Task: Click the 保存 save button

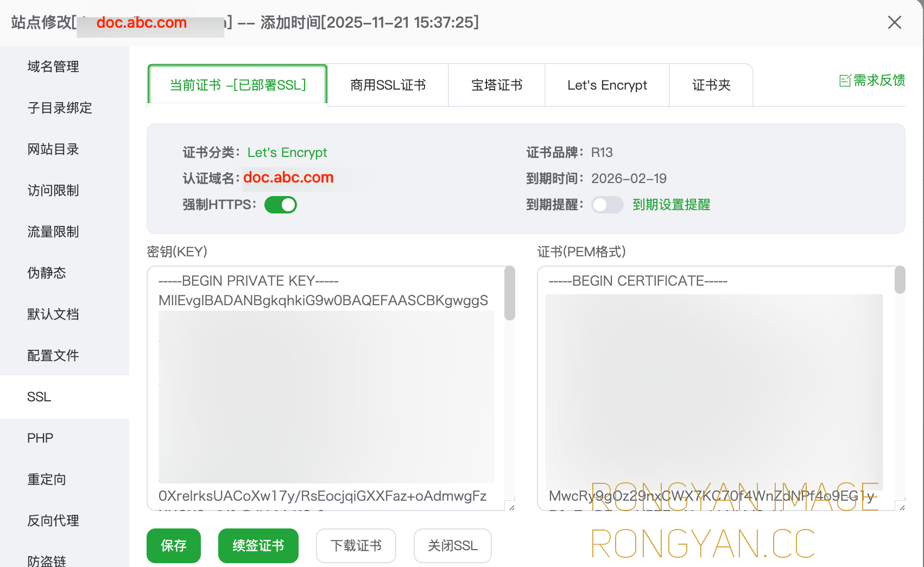Action: 174,545
